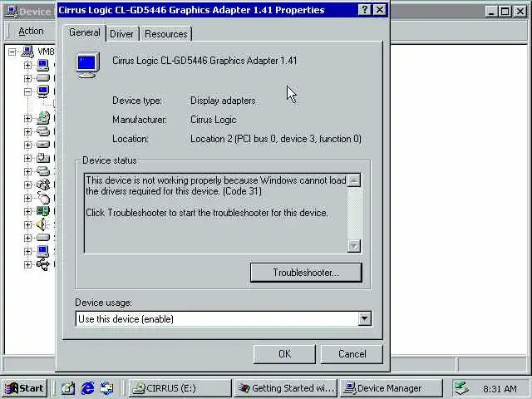532x399 pixels.
Task: Select the green network card icon
Action: (x=43, y=211)
